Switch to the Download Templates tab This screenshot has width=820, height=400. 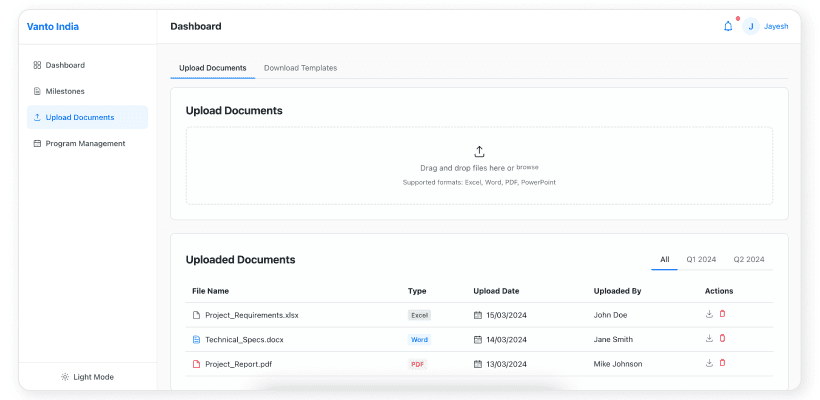pos(300,68)
